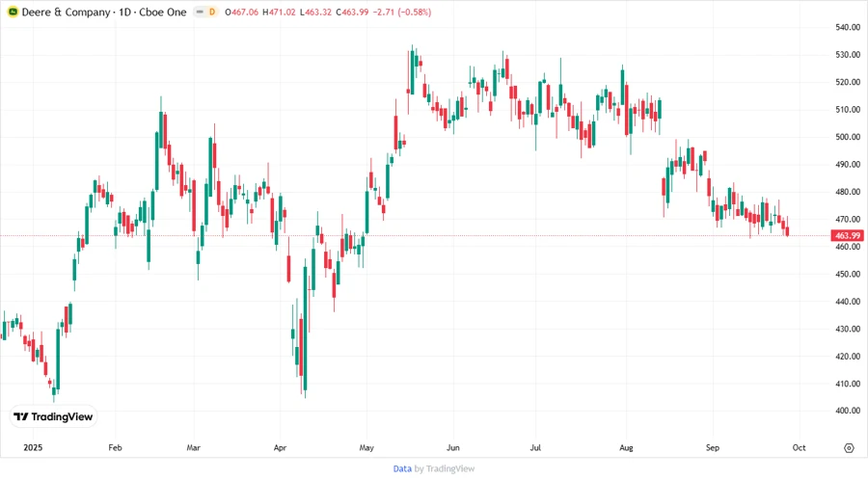This screenshot has height=480, width=868.
Task: Click the Mar label on time axis
Action: coord(193,447)
